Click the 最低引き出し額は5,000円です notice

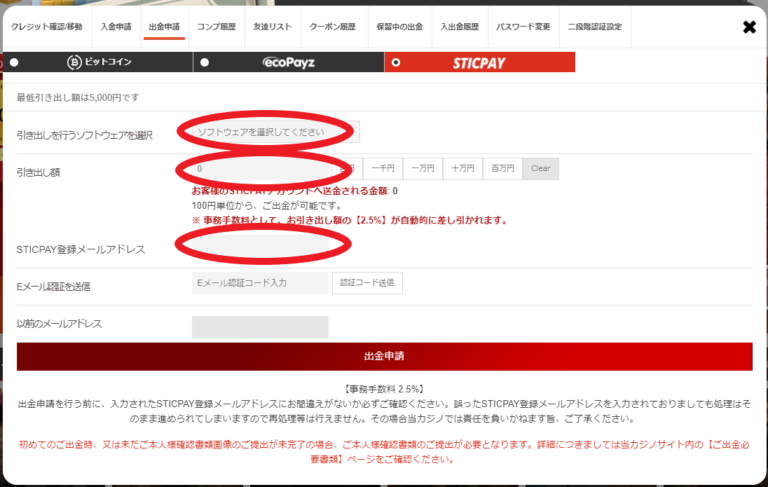coord(78,97)
